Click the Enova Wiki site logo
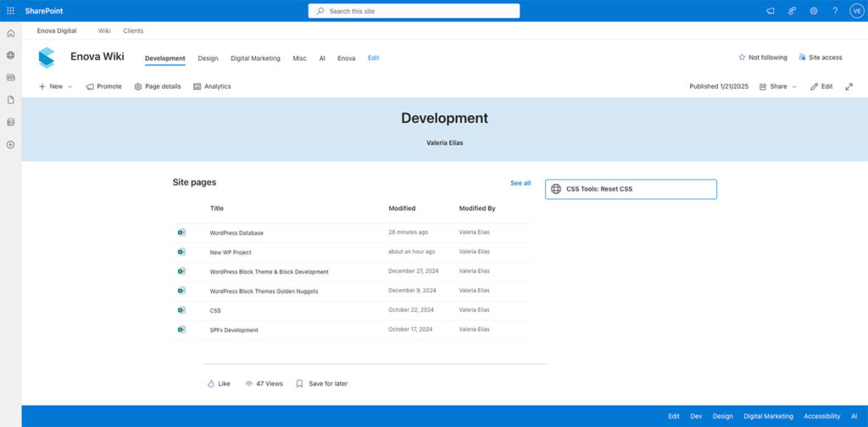 click(x=47, y=58)
